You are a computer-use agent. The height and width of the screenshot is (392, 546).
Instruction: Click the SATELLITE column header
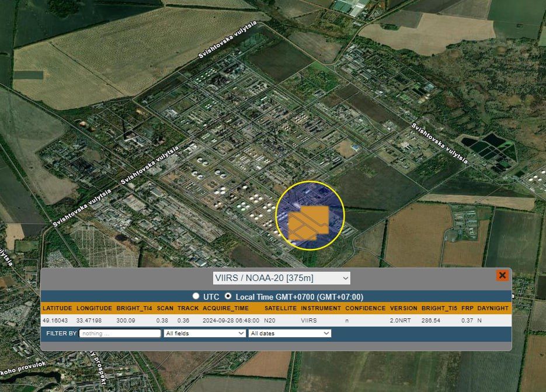coord(280,308)
